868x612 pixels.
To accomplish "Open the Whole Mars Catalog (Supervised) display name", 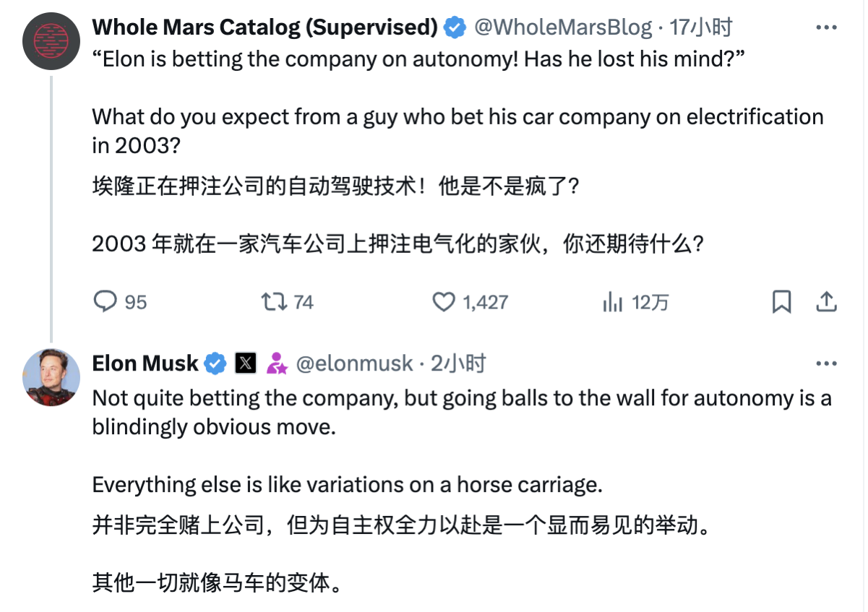I will tap(265, 28).
